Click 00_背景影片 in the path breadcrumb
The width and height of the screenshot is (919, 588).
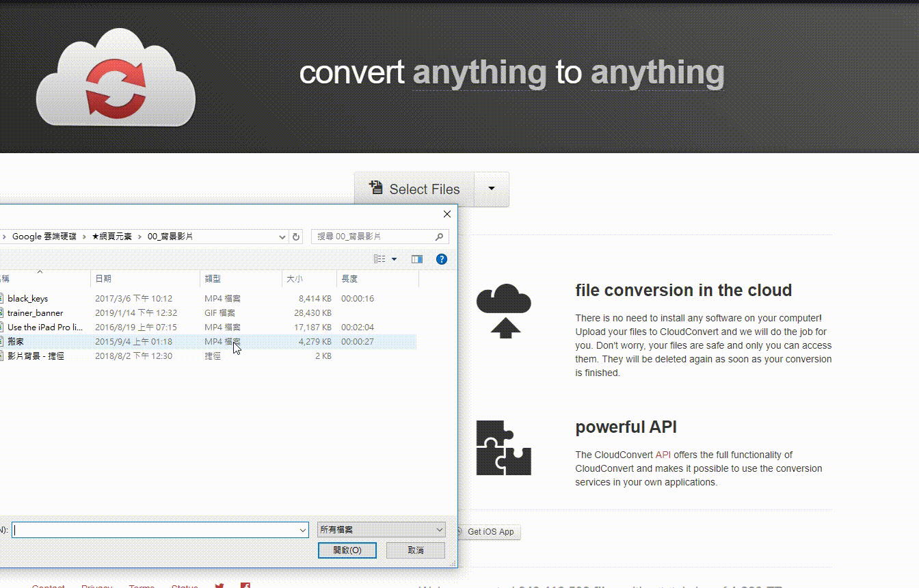tap(170, 237)
